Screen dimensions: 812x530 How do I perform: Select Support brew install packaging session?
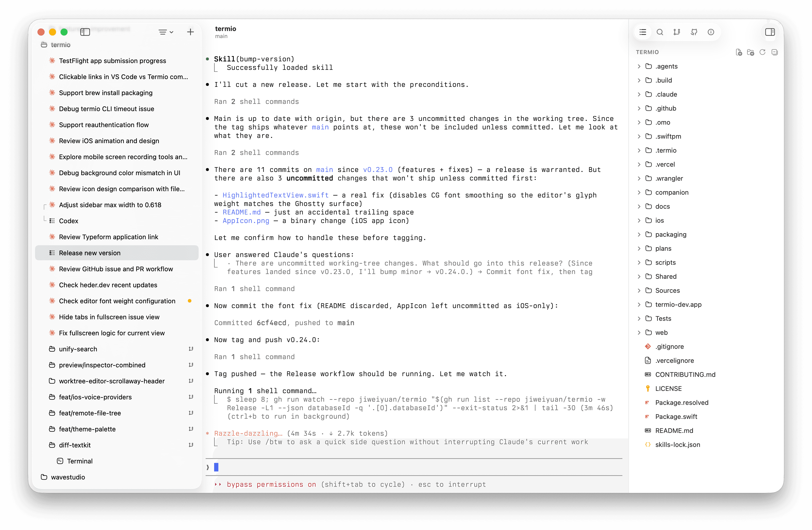coord(117,93)
